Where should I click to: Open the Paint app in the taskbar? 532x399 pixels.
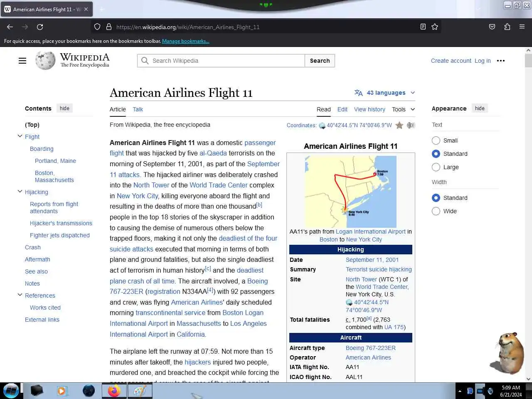point(140,391)
